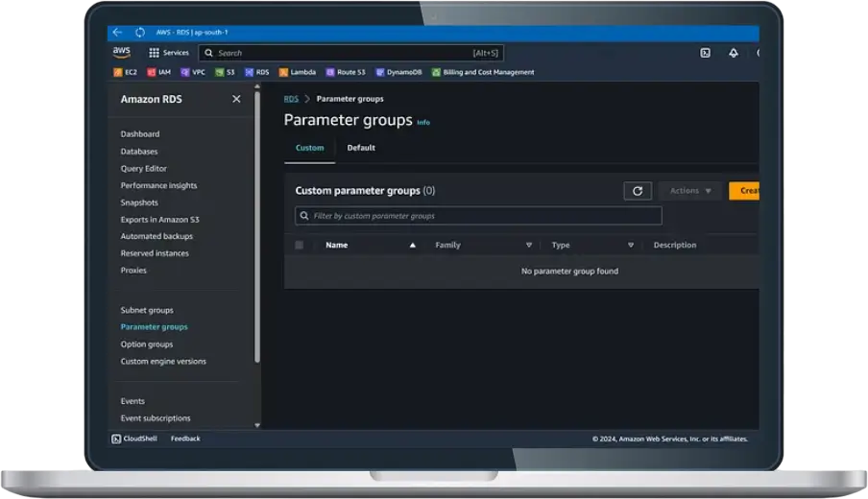
Task: Open Query Editor in sidebar
Action: point(143,168)
